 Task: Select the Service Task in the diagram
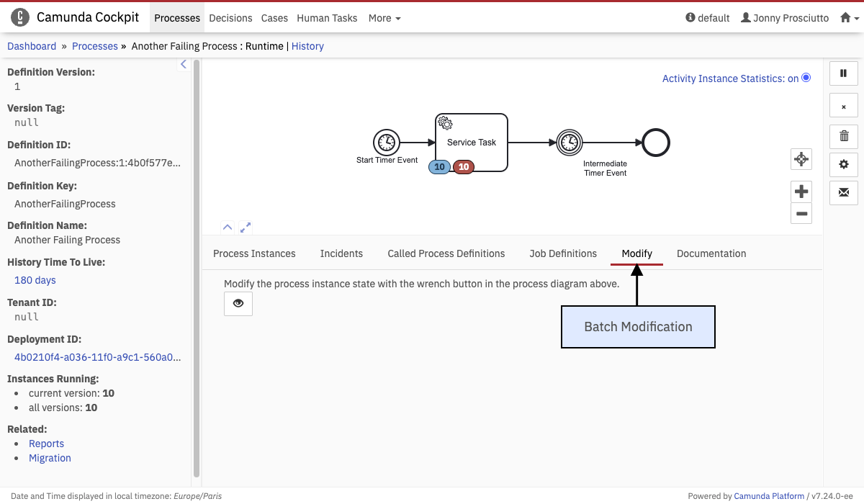472,133
